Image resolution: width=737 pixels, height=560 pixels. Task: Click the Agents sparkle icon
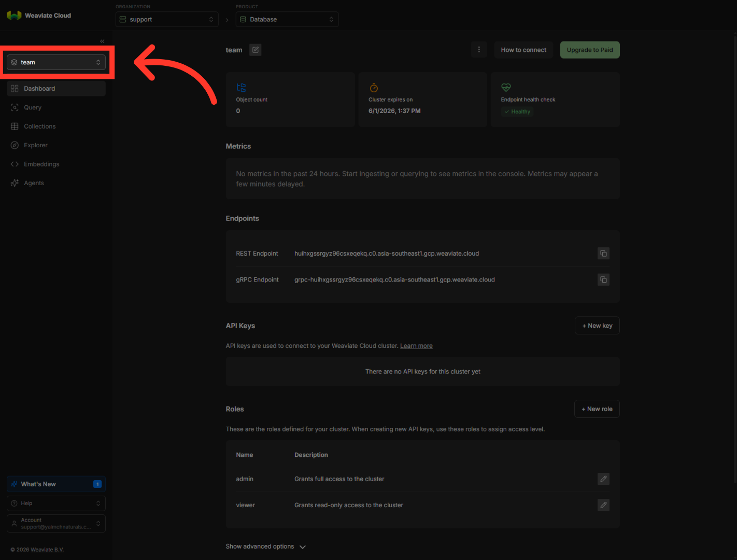point(15,183)
